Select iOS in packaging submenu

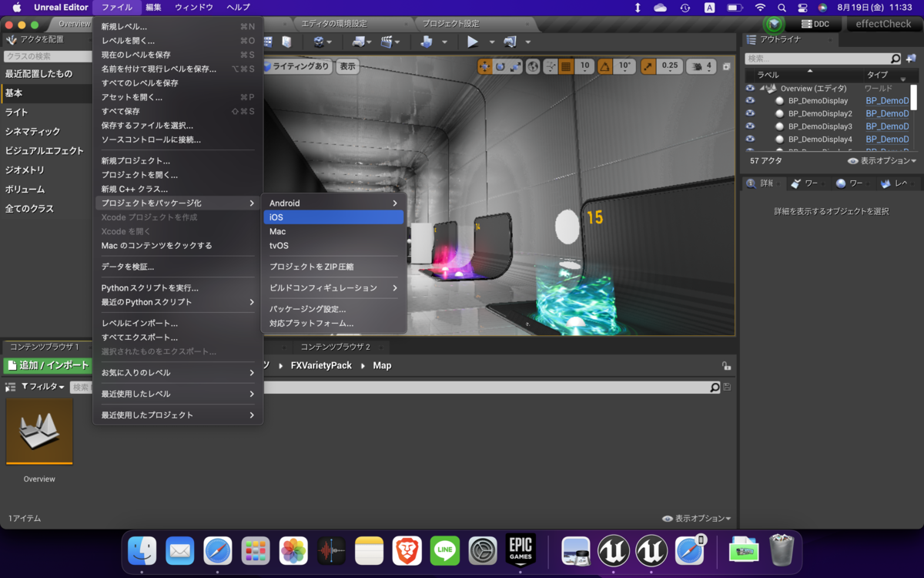point(333,217)
